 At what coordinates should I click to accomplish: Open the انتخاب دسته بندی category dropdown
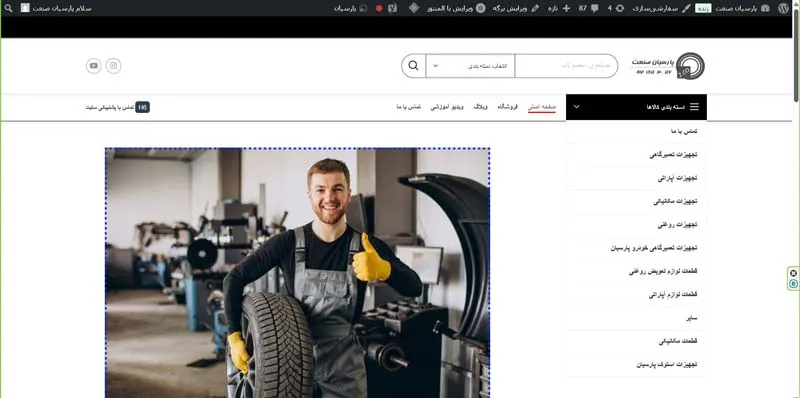[x=470, y=66]
